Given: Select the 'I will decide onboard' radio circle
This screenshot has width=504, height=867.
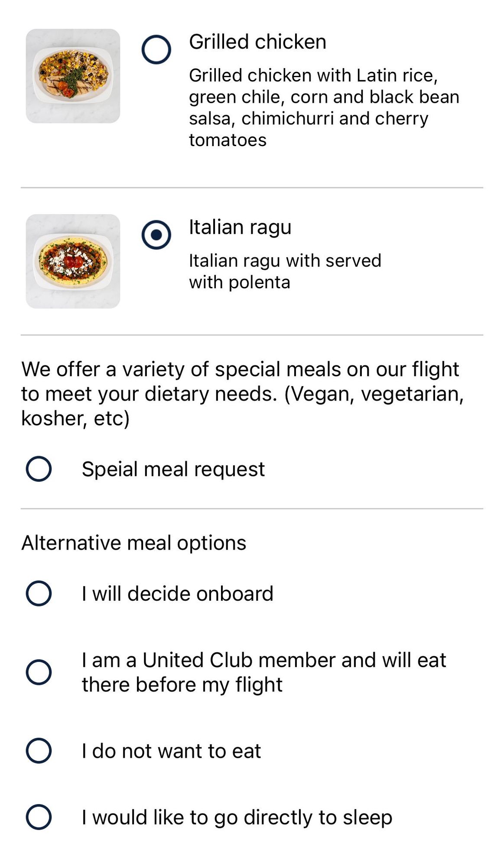Looking at the screenshot, I should 39,593.
